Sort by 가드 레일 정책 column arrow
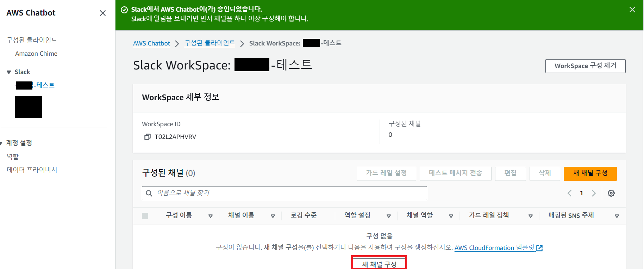The height and width of the screenshot is (269, 644). coord(531,216)
